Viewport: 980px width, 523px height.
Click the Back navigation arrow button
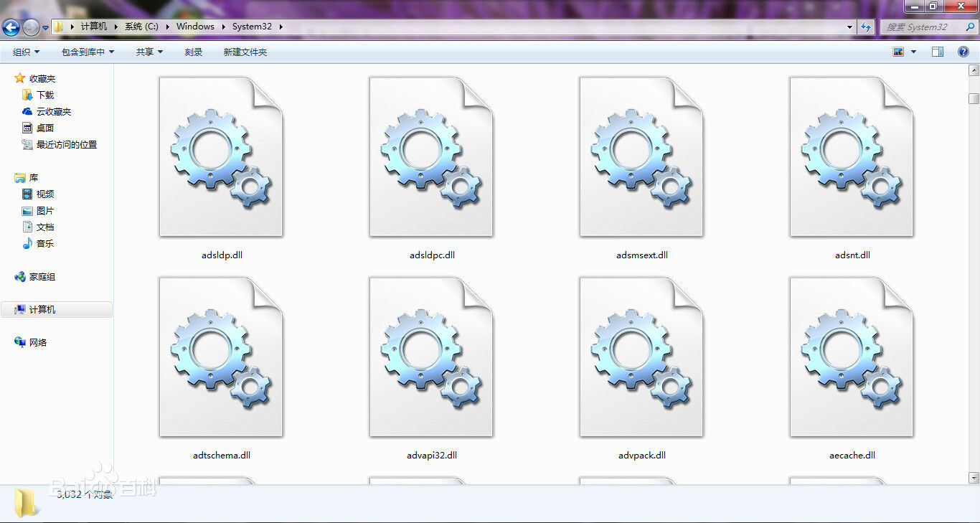pos(11,27)
